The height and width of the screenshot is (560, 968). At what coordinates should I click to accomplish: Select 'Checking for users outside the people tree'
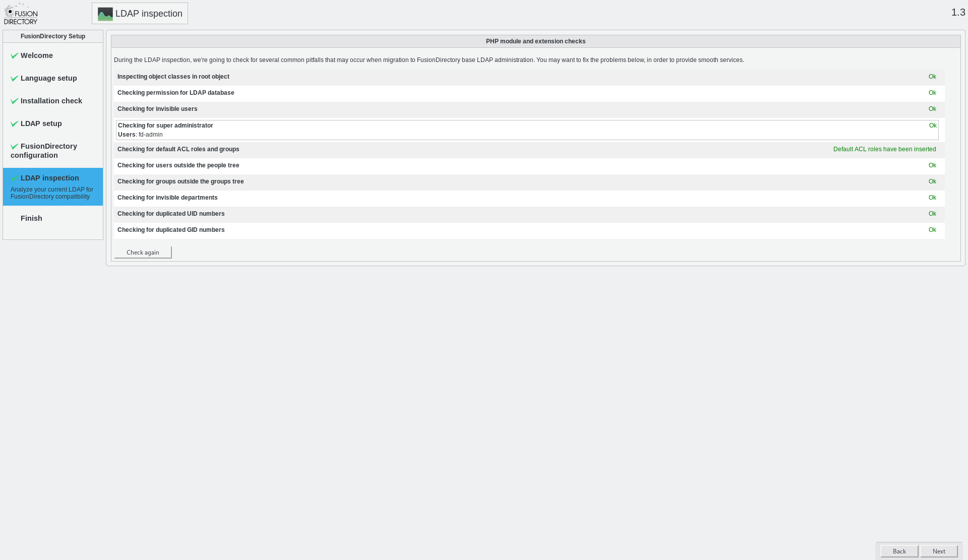point(529,166)
